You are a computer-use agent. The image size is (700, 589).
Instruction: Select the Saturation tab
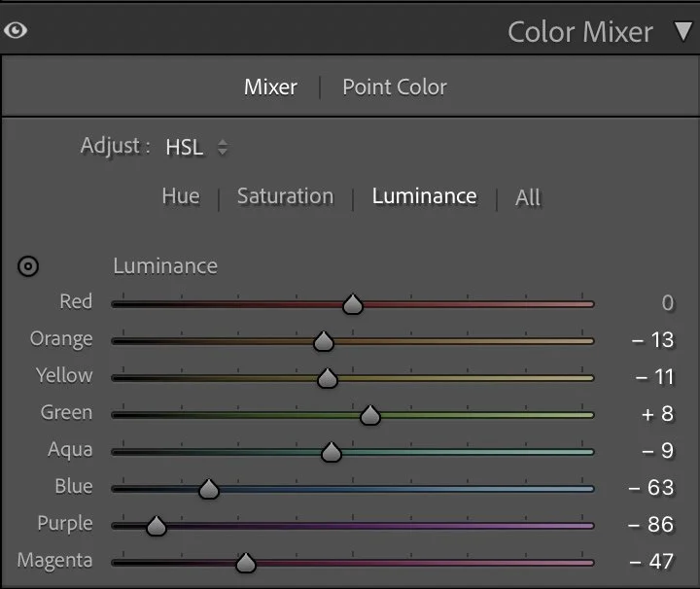pyautogui.click(x=285, y=196)
